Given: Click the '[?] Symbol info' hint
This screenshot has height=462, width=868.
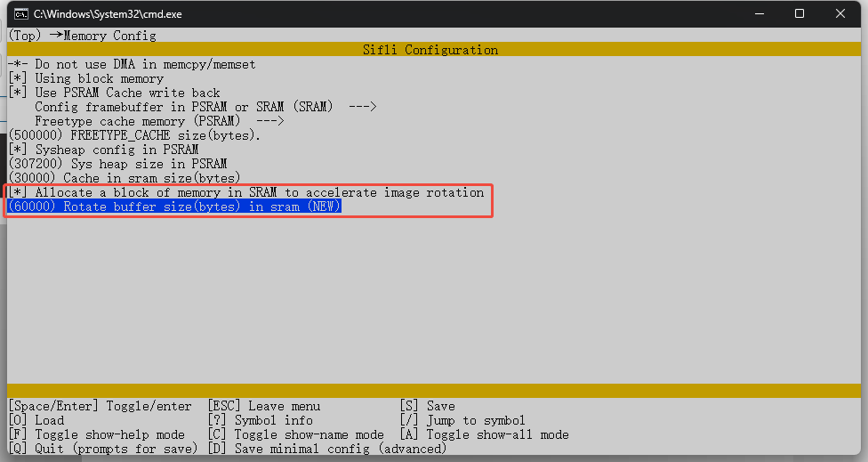Looking at the screenshot, I should coord(261,420).
